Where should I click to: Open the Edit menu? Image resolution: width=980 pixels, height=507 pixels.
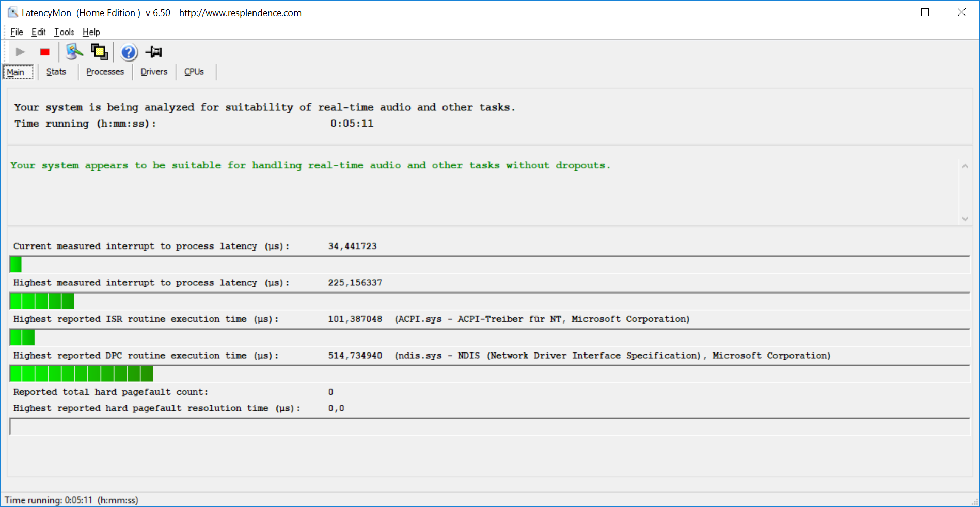click(38, 32)
